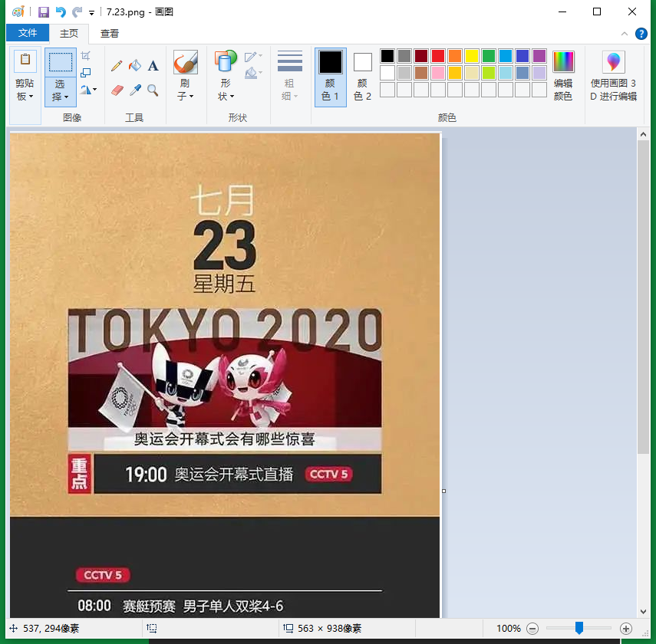The height and width of the screenshot is (644, 656).
Task: Pick the Fill with color bucket tool
Action: 135,66
